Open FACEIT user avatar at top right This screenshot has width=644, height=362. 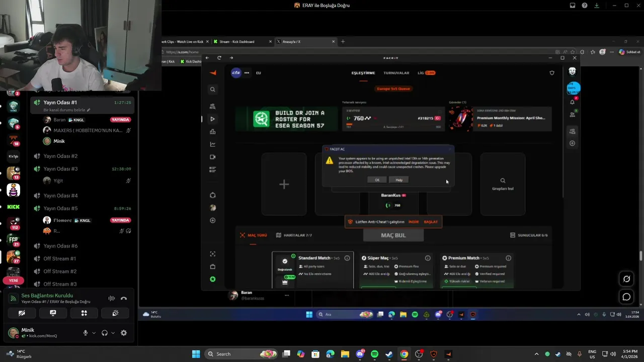[x=572, y=71]
